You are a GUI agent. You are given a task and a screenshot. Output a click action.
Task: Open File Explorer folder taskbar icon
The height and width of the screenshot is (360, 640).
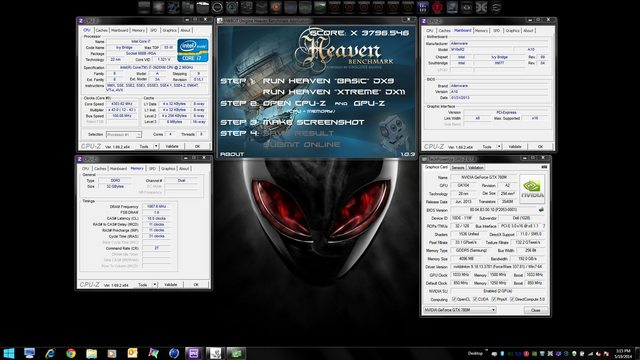point(91,353)
